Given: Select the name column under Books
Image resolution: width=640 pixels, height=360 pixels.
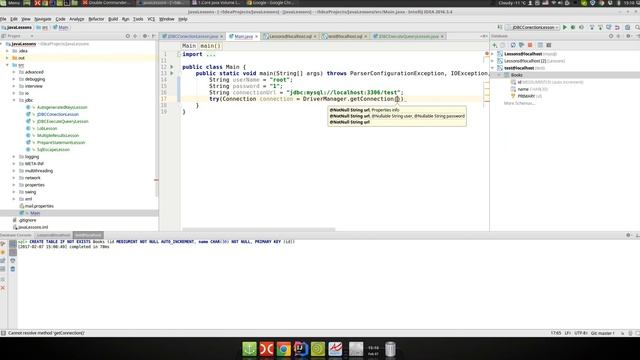Looking at the screenshot, I should point(523,89).
